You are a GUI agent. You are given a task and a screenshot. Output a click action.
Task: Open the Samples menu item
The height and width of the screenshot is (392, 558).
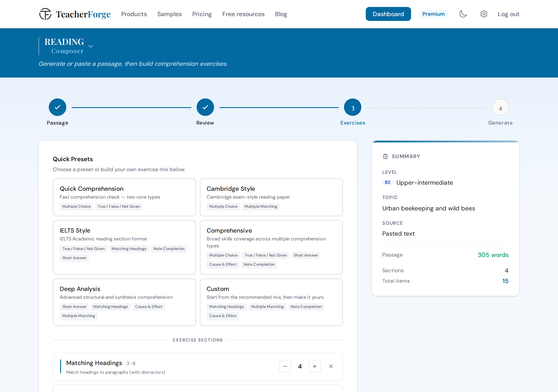click(x=169, y=14)
